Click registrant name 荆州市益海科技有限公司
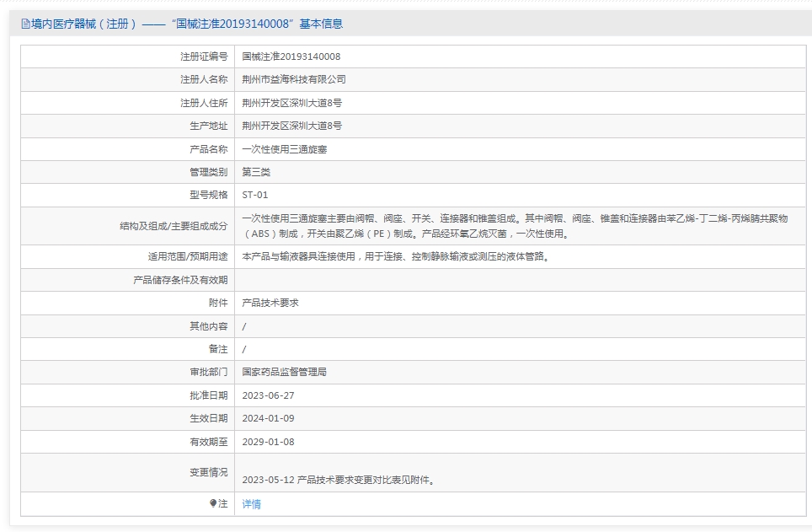The width and height of the screenshot is (812, 532). [293, 79]
